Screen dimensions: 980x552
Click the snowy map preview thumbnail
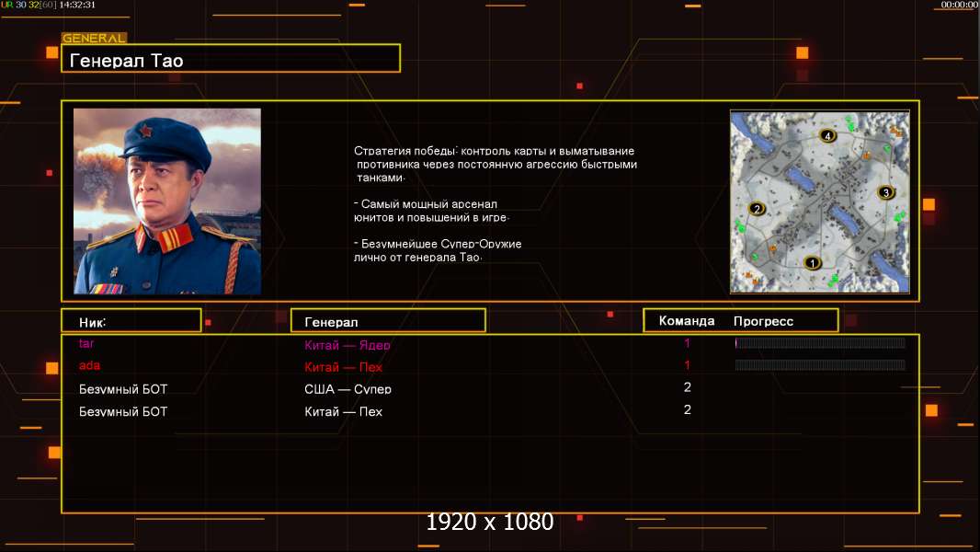(820, 201)
